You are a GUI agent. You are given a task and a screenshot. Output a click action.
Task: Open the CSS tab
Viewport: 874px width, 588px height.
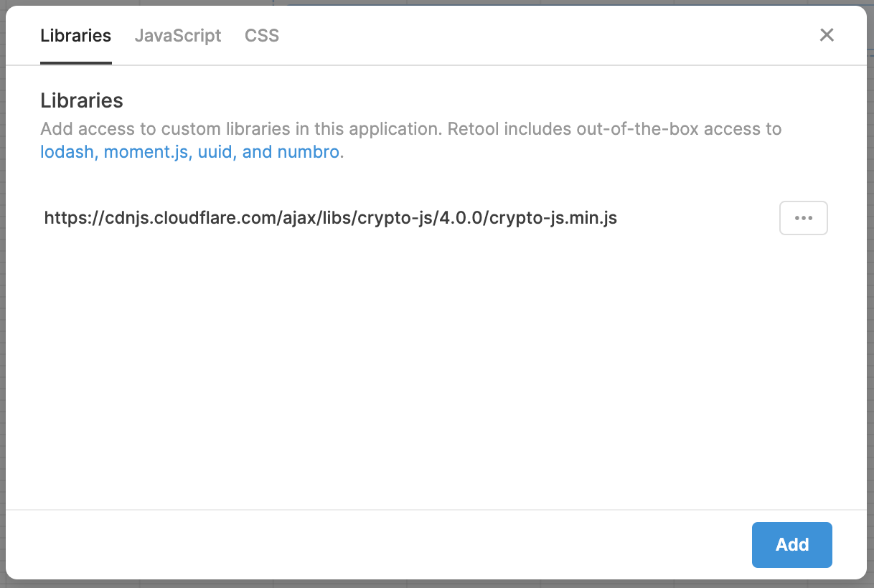pyautogui.click(x=261, y=35)
